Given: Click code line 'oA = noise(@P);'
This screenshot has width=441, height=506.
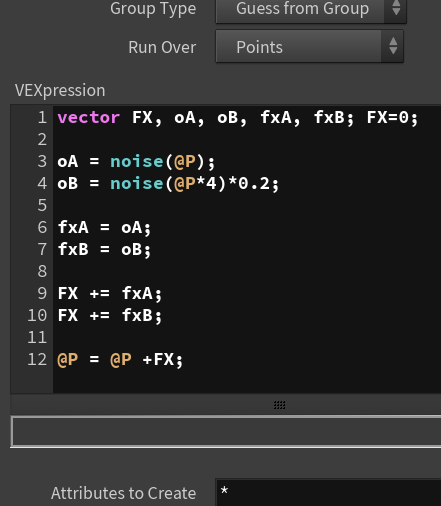Looking at the screenshot, I should click(x=136, y=162).
